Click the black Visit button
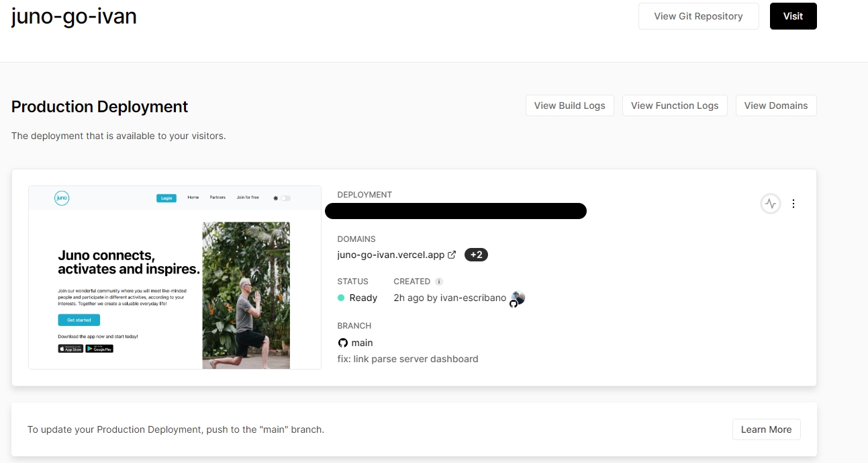868x463 pixels. click(793, 16)
